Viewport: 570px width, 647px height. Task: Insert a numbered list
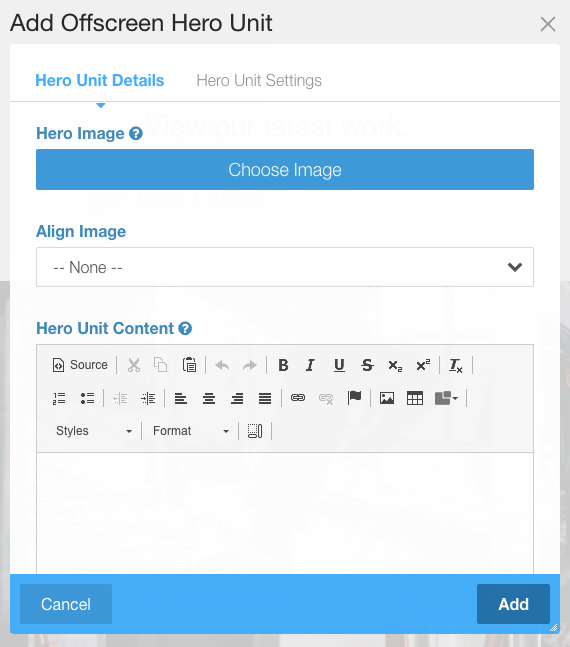coord(59,398)
